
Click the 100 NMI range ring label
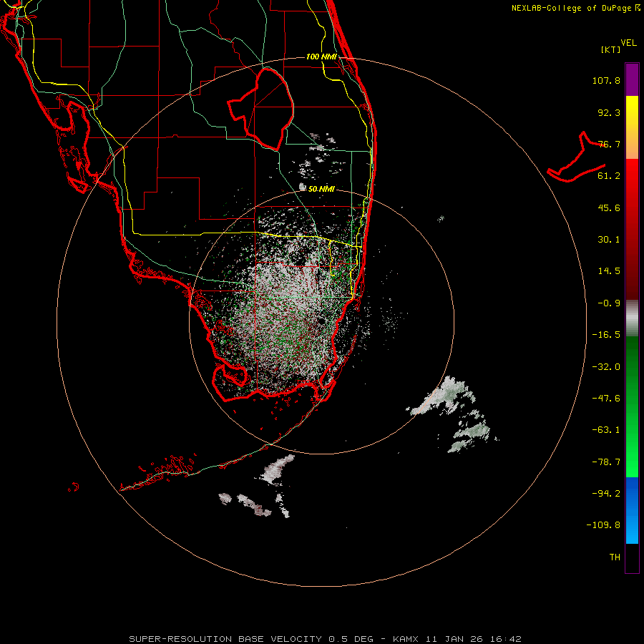click(321, 57)
